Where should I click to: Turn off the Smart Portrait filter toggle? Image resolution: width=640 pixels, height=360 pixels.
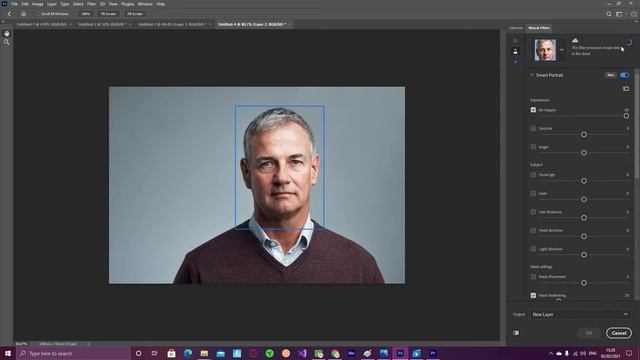624,75
